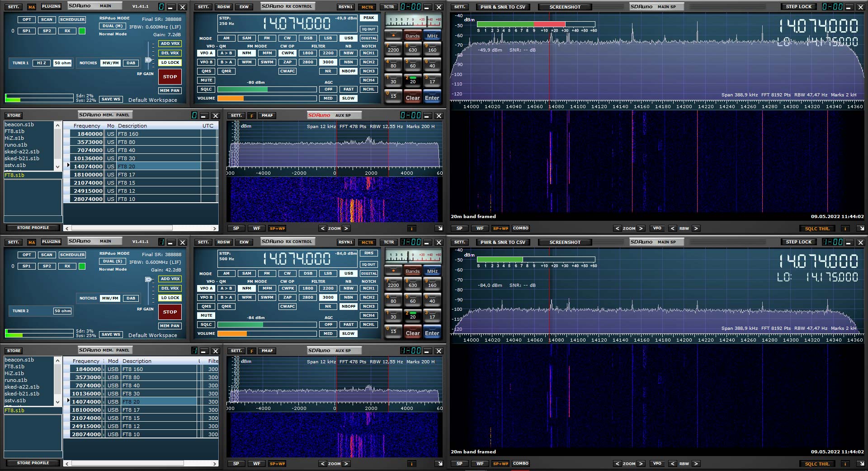Click PWR & SNR TO CSV in instance 1
Viewport: 868px width, 471px height.
[x=503, y=242]
